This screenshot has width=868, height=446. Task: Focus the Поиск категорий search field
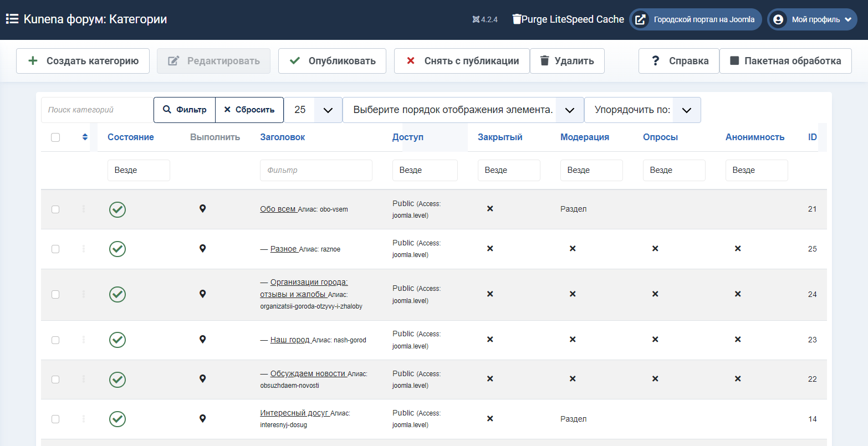tap(97, 110)
